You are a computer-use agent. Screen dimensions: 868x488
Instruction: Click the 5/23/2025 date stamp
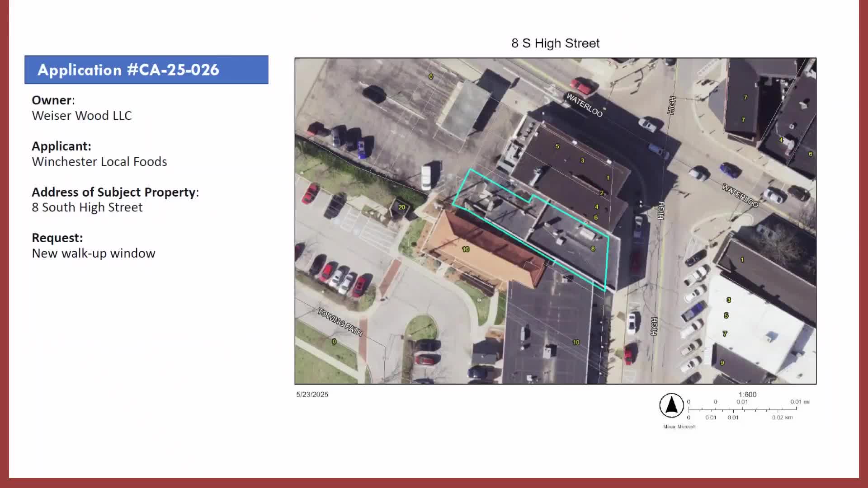(x=312, y=394)
